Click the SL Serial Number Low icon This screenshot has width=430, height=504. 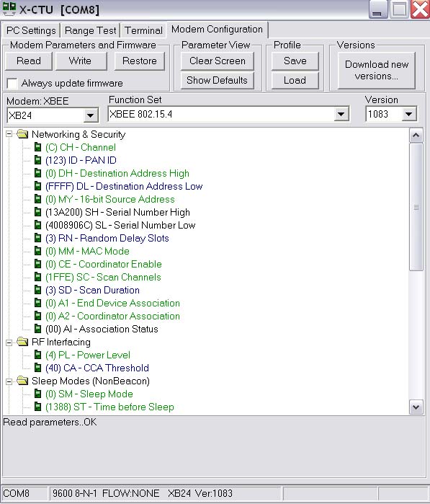tap(38, 225)
